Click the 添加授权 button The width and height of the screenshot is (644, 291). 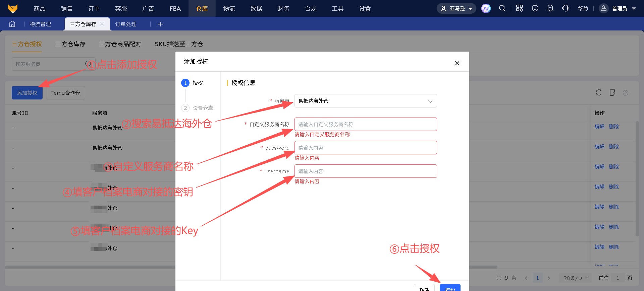tap(27, 93)
